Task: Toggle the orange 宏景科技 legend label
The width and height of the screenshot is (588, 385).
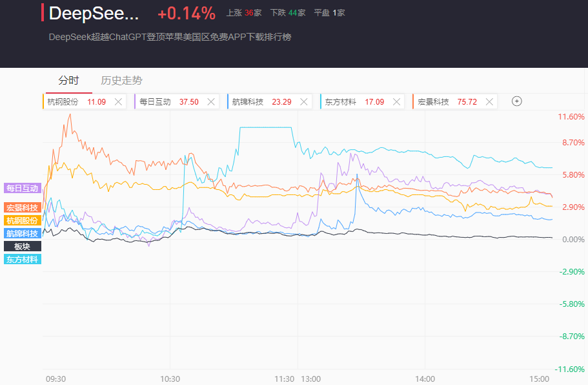Action: point(23,207)
